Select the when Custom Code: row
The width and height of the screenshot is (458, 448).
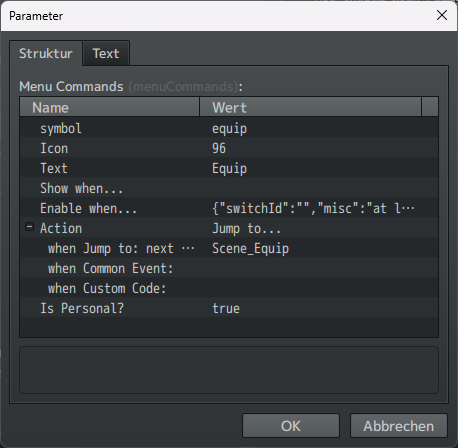point(229,288)
